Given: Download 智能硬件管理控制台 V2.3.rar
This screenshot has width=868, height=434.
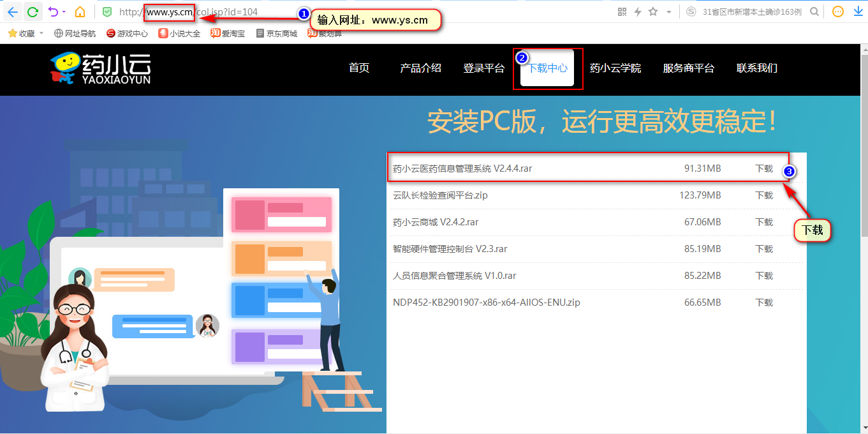Looking at the screenshot, I should (764, 249).
